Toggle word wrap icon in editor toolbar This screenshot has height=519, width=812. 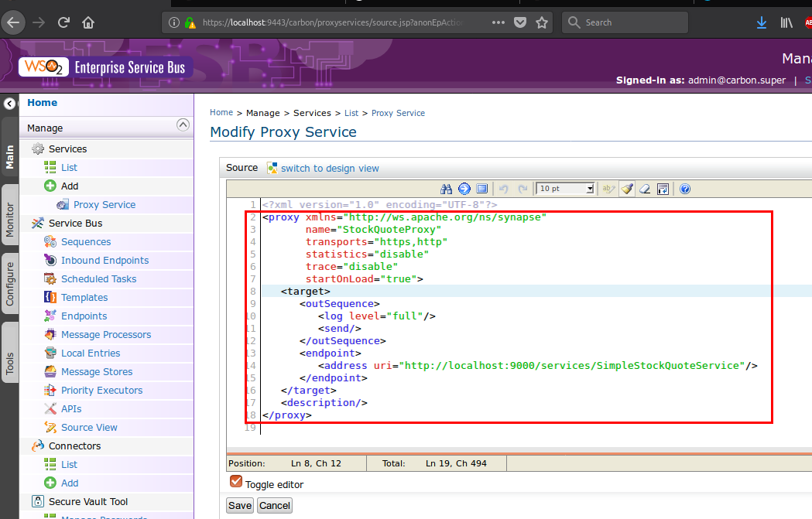(663, 189)
